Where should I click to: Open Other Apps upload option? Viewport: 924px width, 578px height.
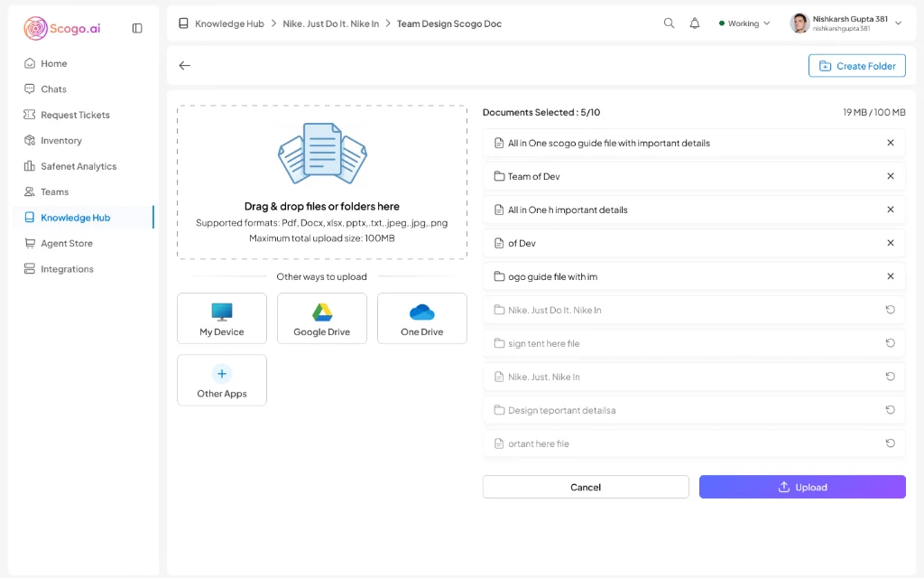click(x=221, y=379)
